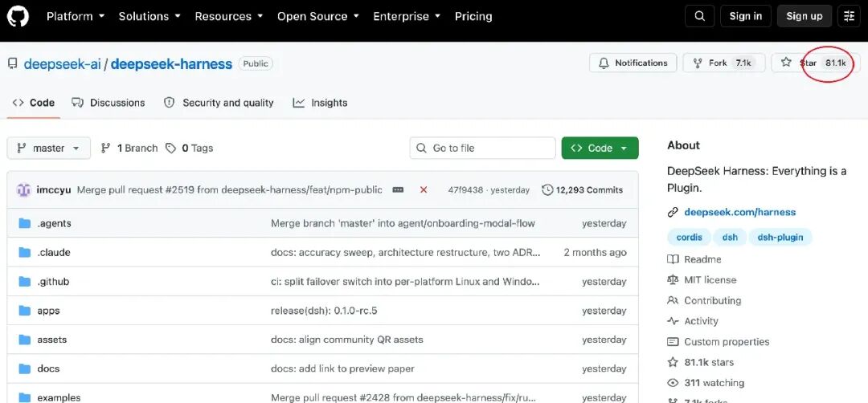Open the docs folder
The width and height of the screenshot is (868, 403).
(x=48, y=368)
